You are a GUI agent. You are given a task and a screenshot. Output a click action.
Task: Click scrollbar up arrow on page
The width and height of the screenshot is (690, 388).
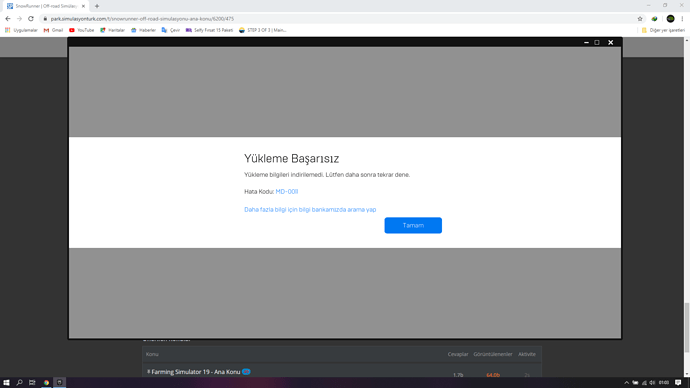point(686,40)
